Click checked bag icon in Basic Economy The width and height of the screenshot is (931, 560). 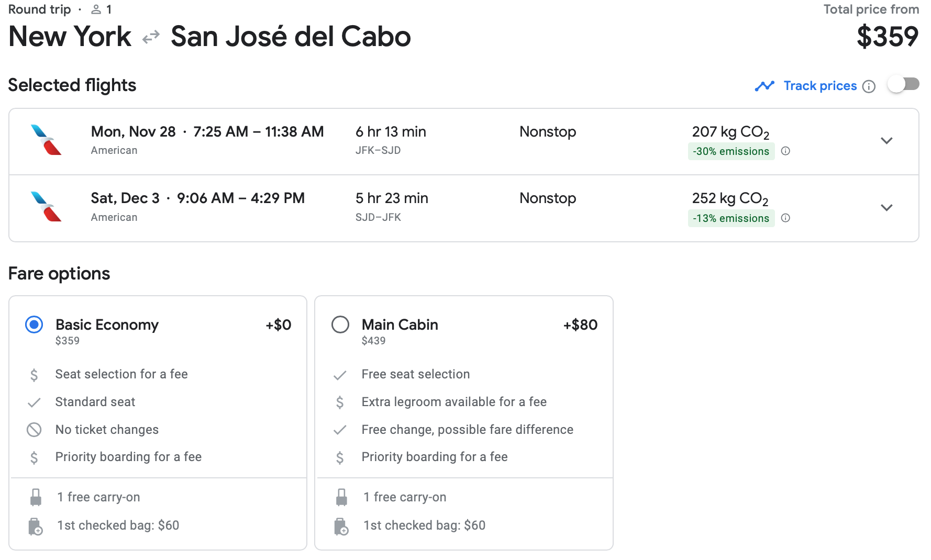click(x=35, y=526)
